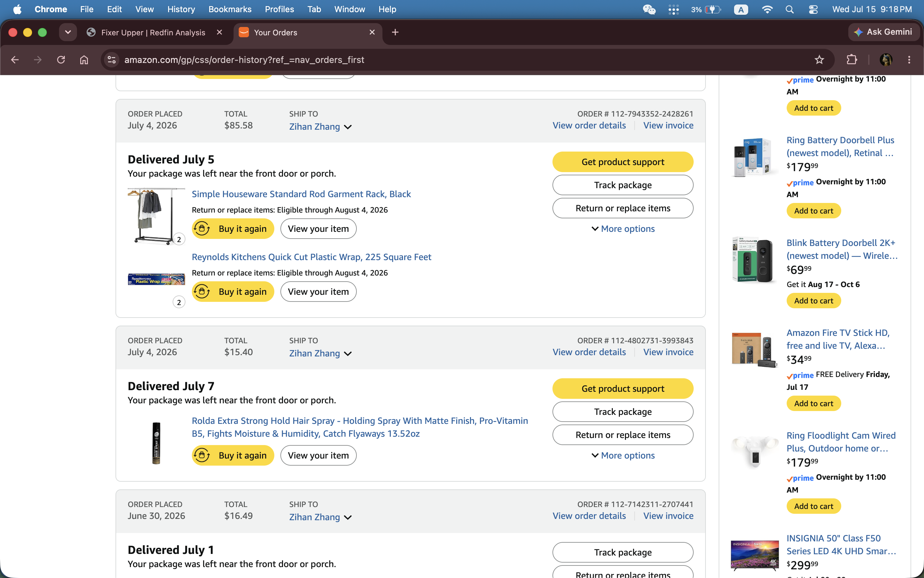View invoice for order 112-7943352-2428261
924x578 pixels.
pos(668,125)
